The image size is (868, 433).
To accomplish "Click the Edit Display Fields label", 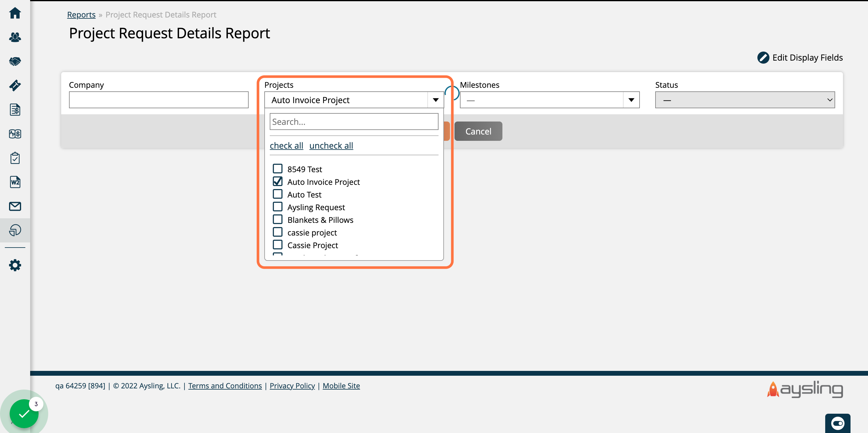I will 807,58.
